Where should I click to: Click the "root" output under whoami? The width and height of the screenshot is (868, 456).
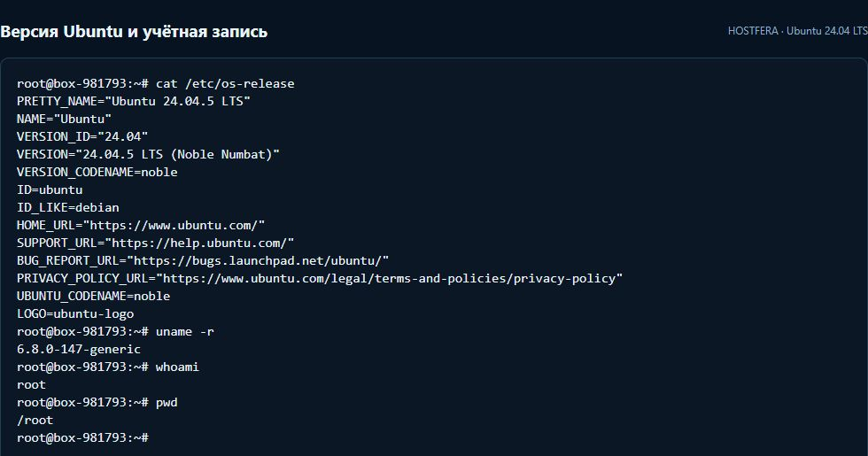31,384
